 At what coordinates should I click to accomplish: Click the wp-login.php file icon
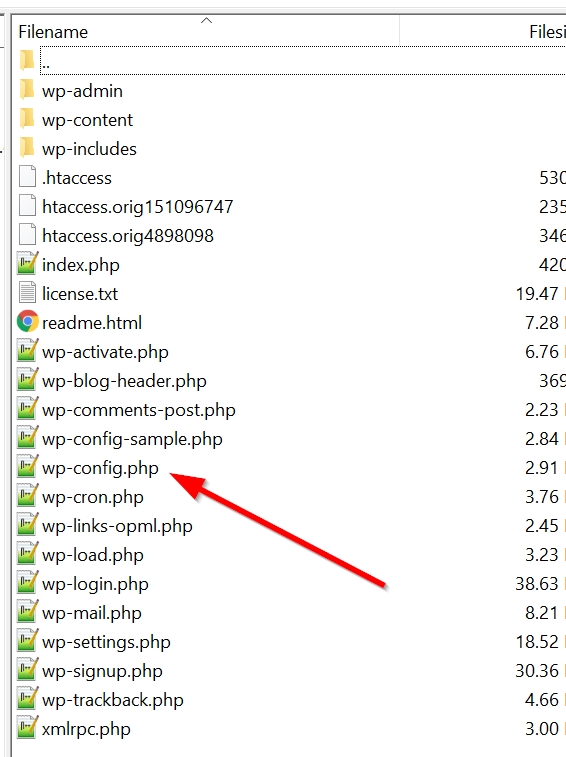coord(27,582)
